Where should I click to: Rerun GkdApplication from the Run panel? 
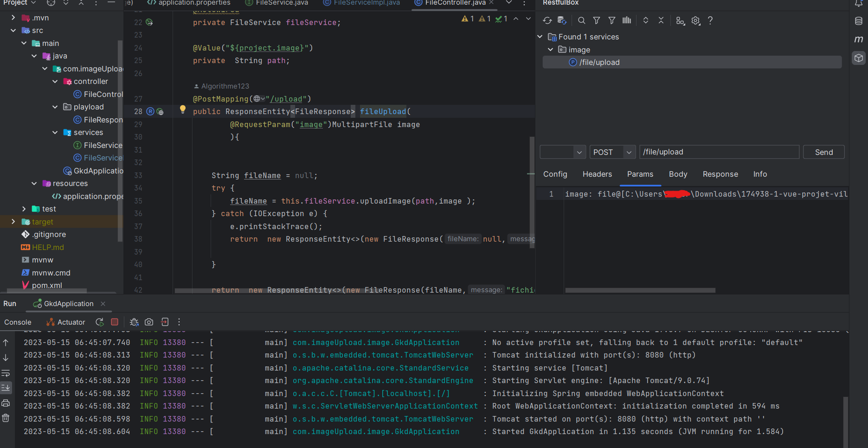(x=99, y=321)
